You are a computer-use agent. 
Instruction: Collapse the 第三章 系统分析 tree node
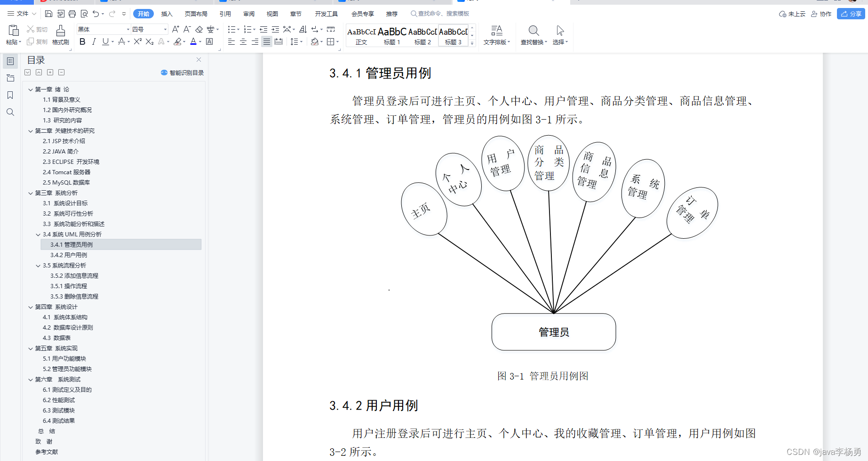pos(31,193)
